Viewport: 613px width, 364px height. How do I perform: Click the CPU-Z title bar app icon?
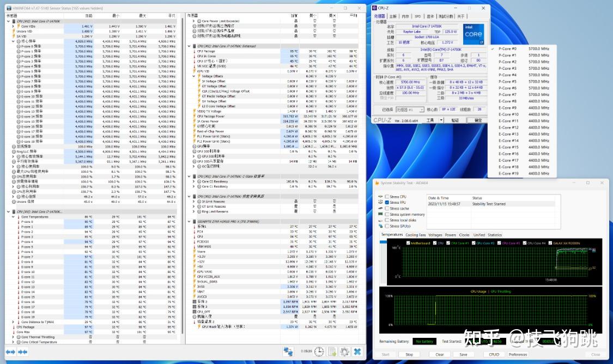[374, 8]
